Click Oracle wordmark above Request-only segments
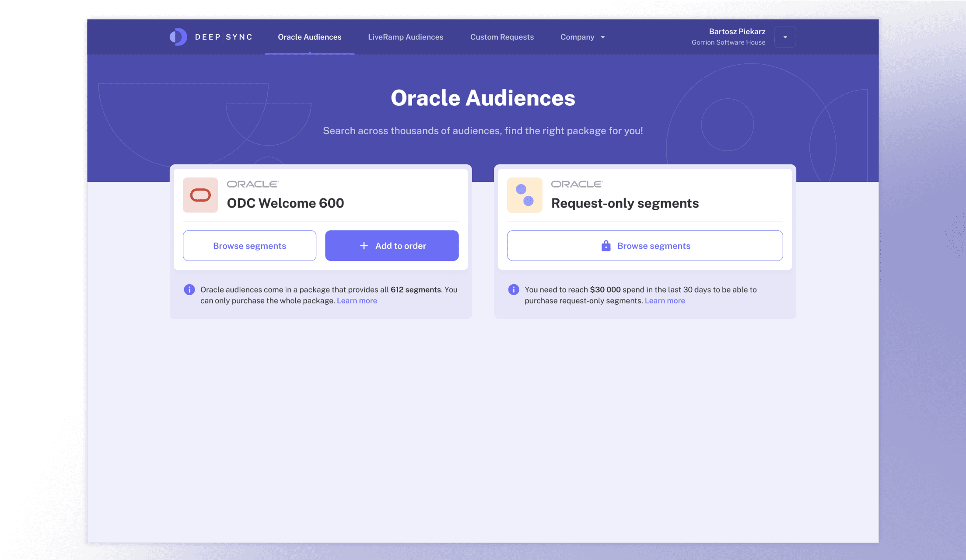Viewport: 966px width, 560px height. (x=577, y=184)
